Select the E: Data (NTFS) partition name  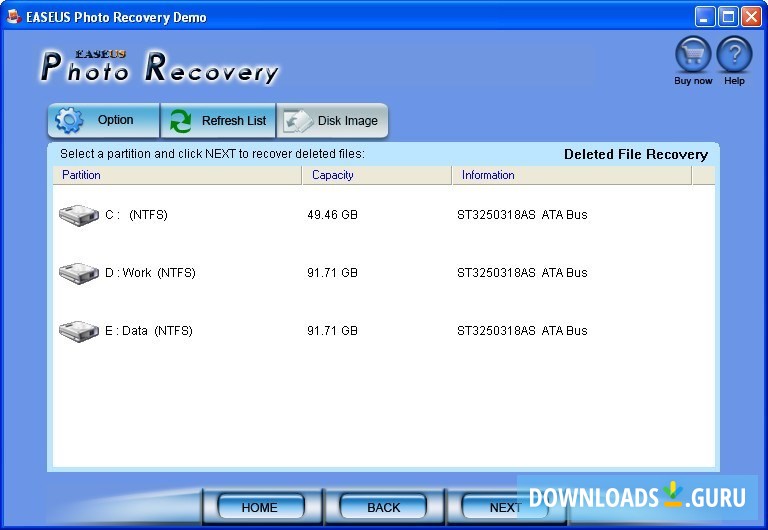coord(149,331)
